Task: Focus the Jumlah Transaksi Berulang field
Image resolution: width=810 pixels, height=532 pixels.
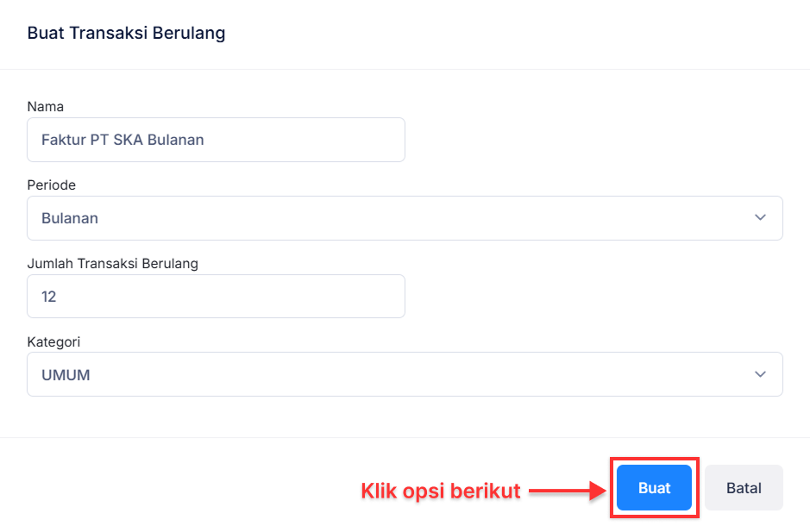Action: tap(216, 296)
